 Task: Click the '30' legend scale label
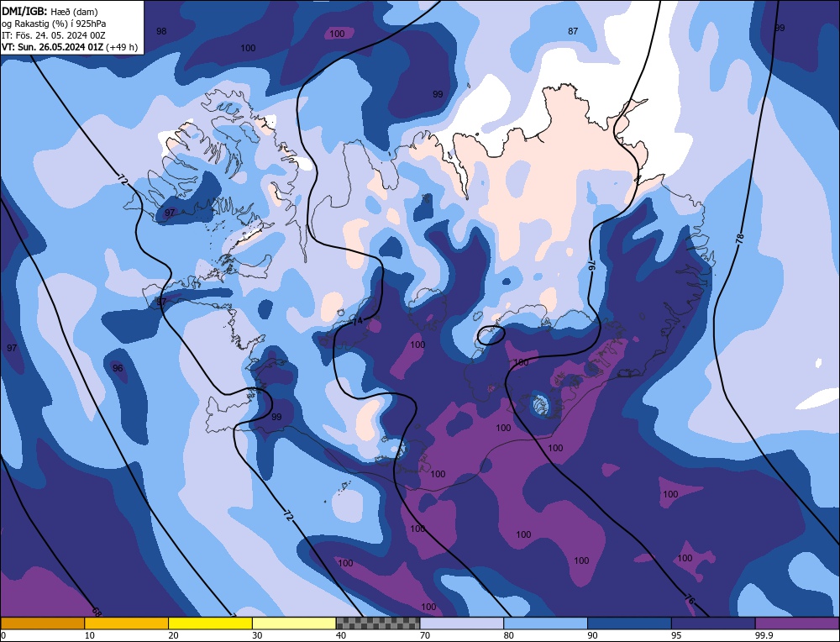coord(258,635)
